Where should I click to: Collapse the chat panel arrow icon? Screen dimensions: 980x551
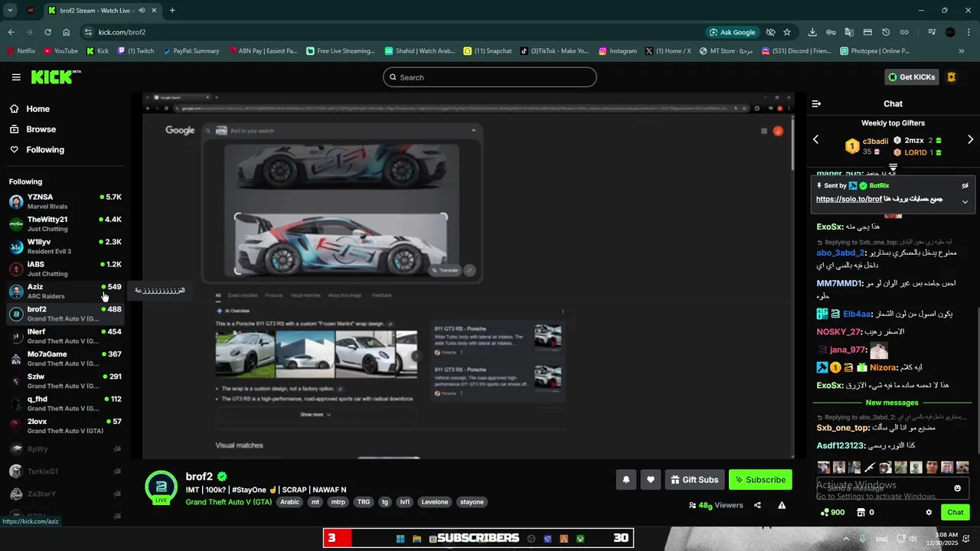[x=816, y=104]
